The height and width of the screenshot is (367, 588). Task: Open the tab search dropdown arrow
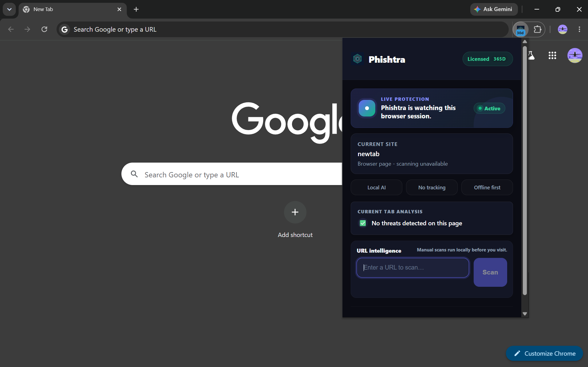coord(9,9)
